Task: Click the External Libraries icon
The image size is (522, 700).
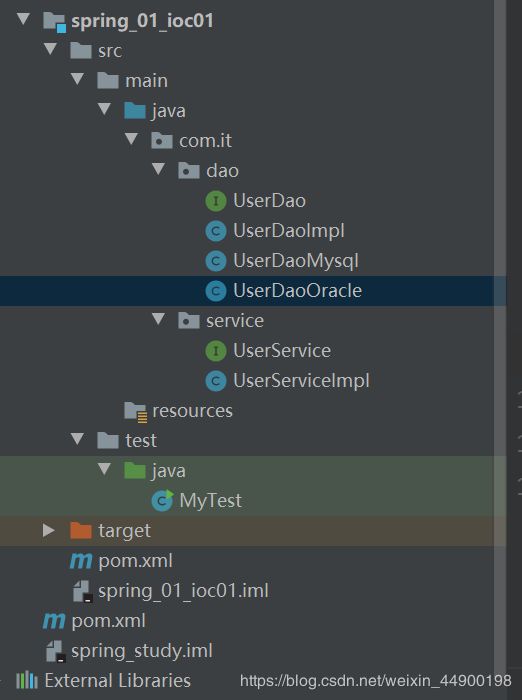Action: 27,680
